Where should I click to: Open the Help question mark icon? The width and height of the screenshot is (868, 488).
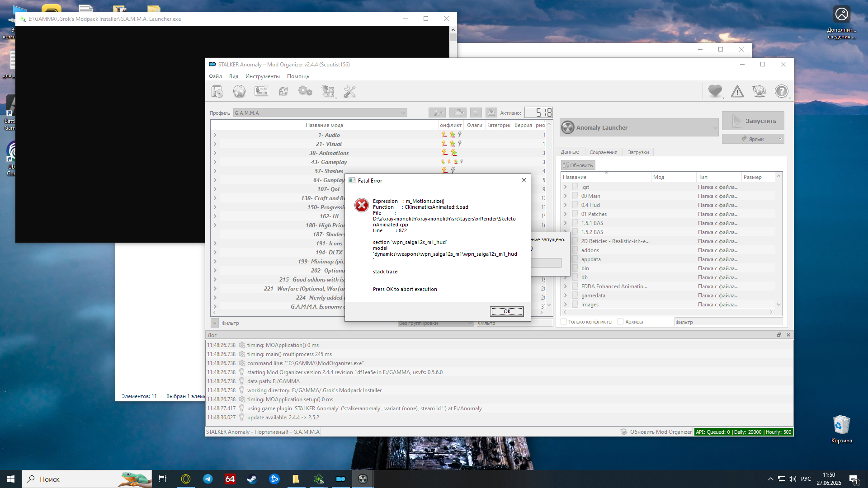[x=782, y=92]
